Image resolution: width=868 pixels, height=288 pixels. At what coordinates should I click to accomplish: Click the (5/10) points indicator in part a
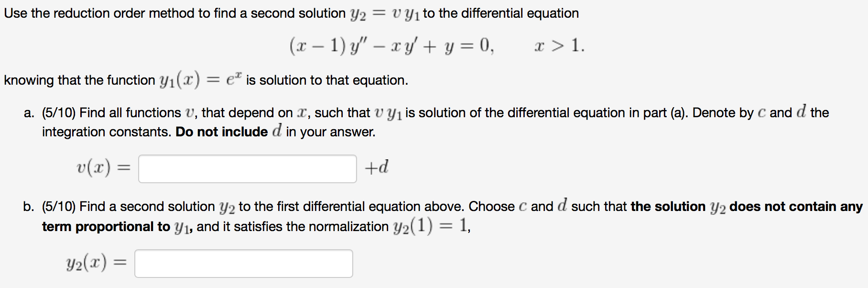pos(59,112)
